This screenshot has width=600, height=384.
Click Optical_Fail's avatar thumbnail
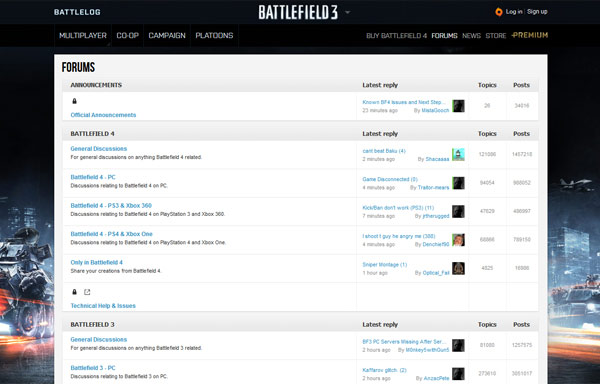(x=458, y=268)
